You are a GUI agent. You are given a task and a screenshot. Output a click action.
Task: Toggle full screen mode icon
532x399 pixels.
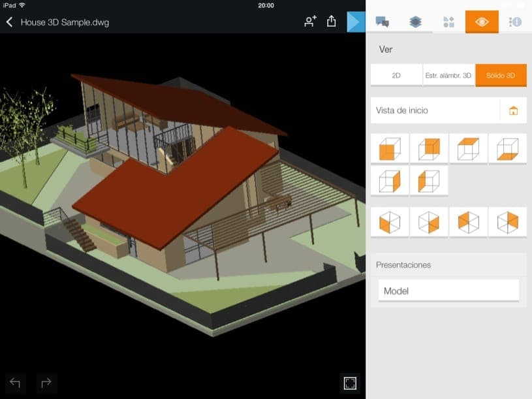click(350, 383)
